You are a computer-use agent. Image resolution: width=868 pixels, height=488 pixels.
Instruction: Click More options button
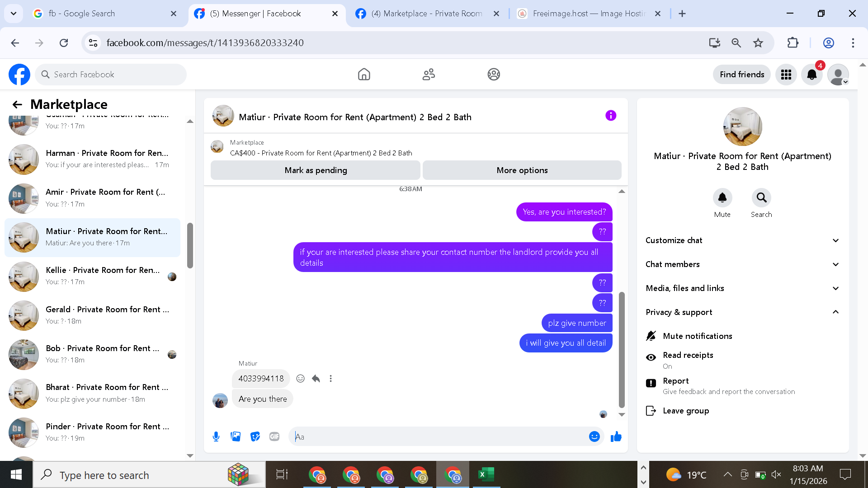point(522,170)
